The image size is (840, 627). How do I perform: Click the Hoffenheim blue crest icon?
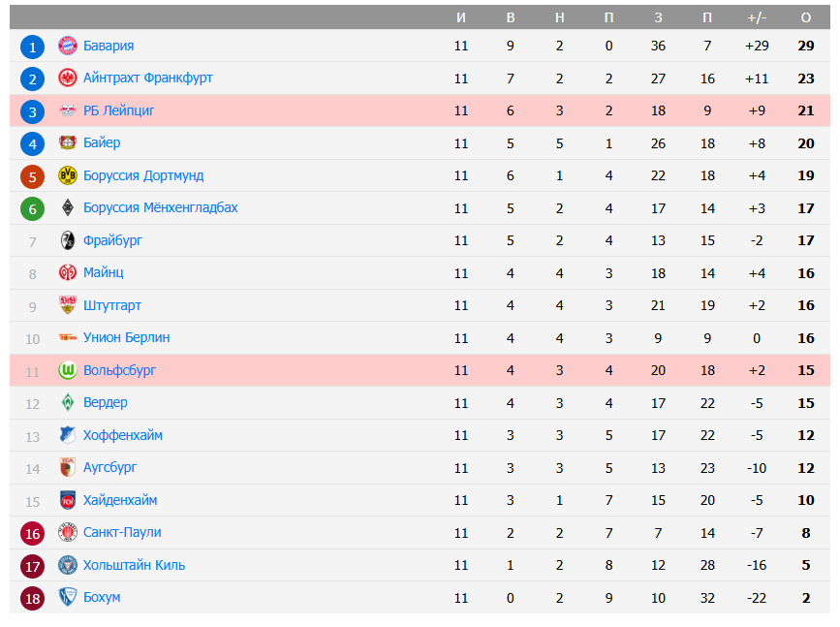68,435
